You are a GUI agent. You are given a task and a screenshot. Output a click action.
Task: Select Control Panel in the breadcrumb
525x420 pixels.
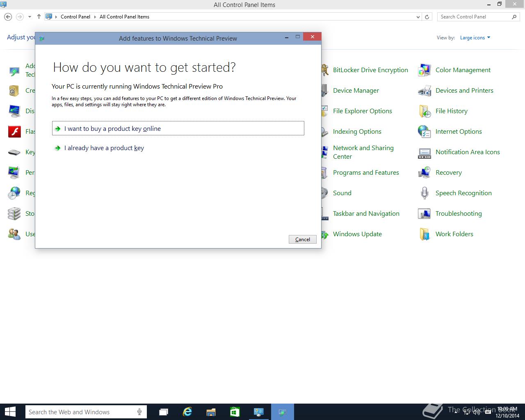pos(75,17)
